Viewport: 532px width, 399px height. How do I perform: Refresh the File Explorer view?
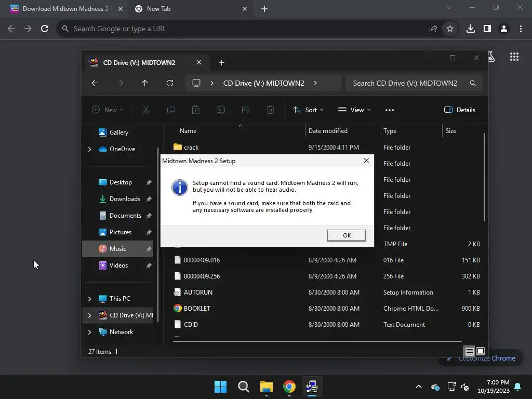point(170,83)
